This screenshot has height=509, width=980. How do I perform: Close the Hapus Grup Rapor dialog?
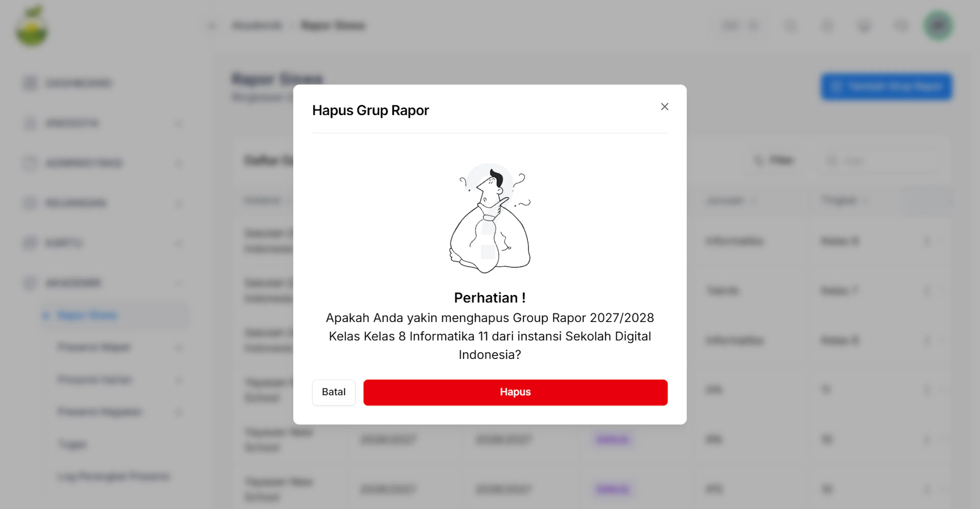(x=664, y=107)
